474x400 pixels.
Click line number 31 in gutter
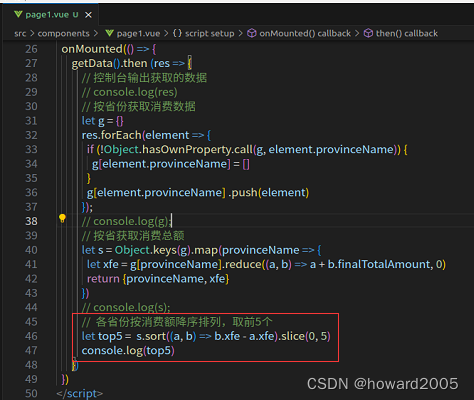[31, 121]
